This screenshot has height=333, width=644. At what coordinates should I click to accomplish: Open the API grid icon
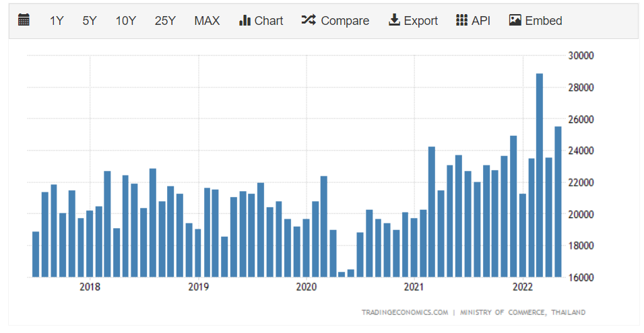pos(461,20)
